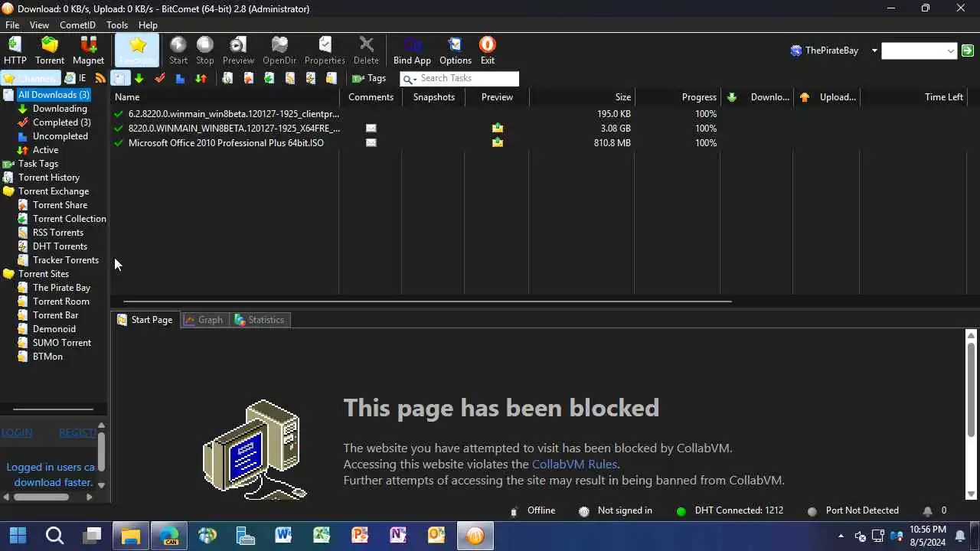Screen dimensions: 980x551
Task: Click the Exit toolbar icon
Action: click(x=488, y=51)
